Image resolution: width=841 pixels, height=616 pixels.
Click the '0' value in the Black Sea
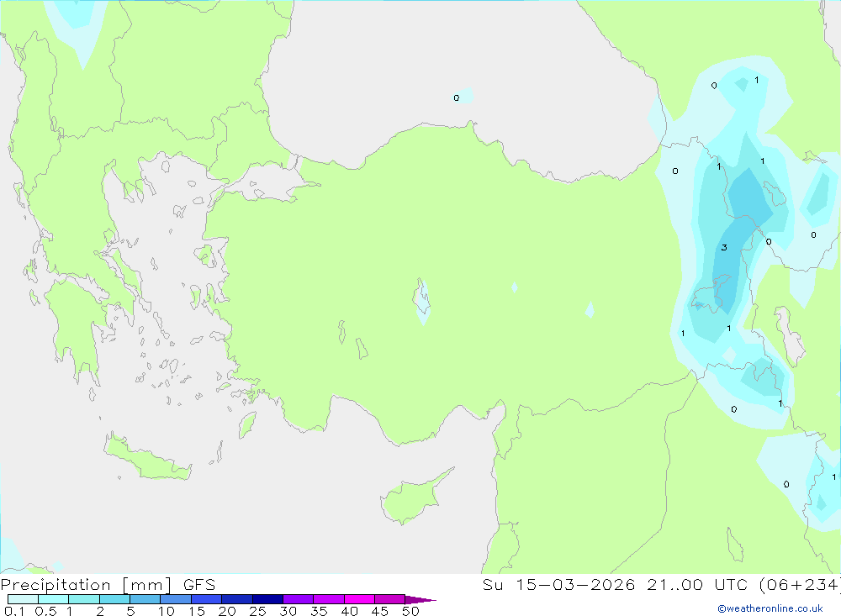pos(457,98)
